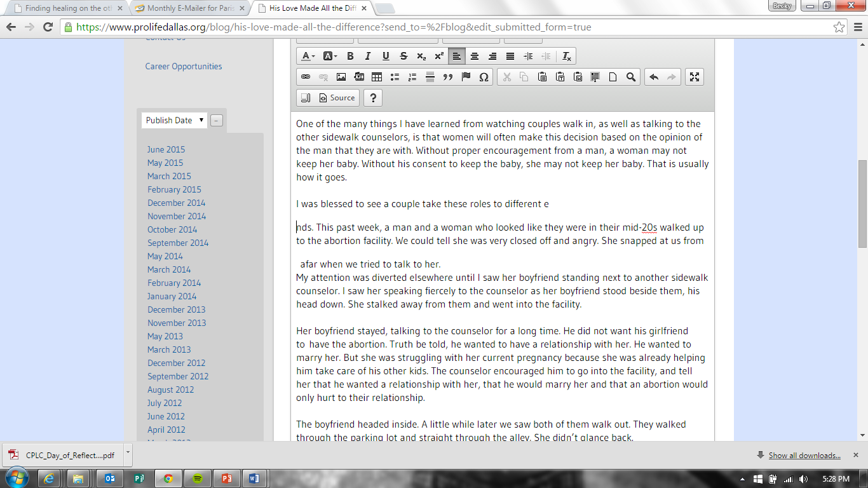Open Spotify from the taskbar

pyautogui.click(x=197, y=478)
